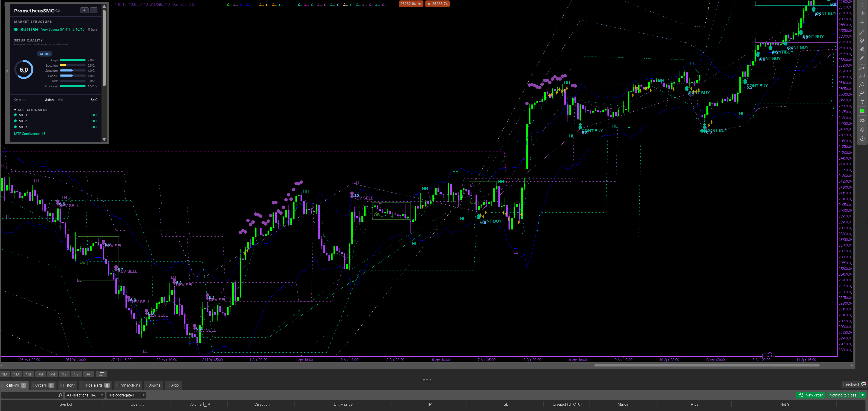The width and height of the screenshot is (868, 411).
Task: Collapse the MTF Alignment section
Action: click(x=15, y=110)
